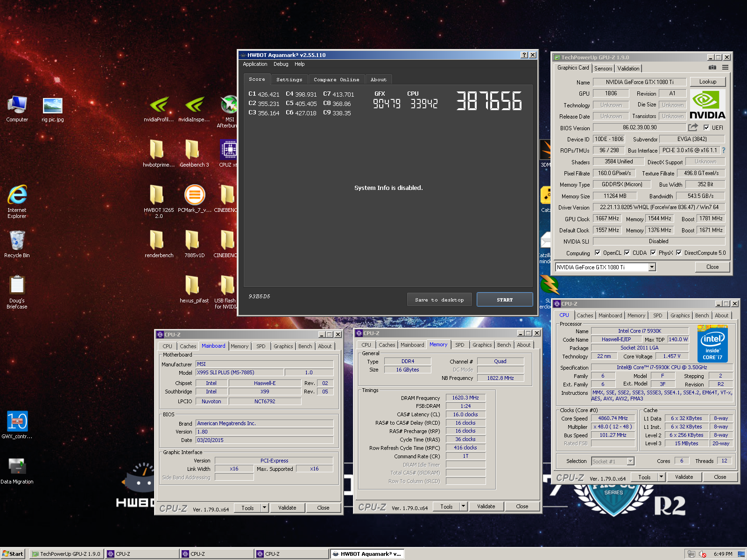The width and height of the screenshot is (747, 560).
Task: Select the nvidiaProfileInspector desktop icon
Action: click(x=159, y=109)
